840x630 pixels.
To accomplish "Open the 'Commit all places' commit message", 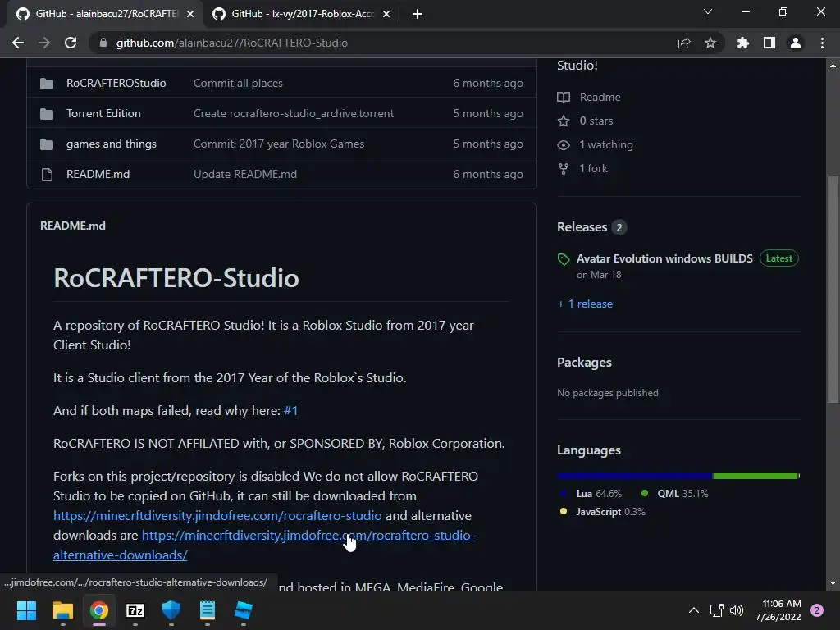I will tap(238, 83).
